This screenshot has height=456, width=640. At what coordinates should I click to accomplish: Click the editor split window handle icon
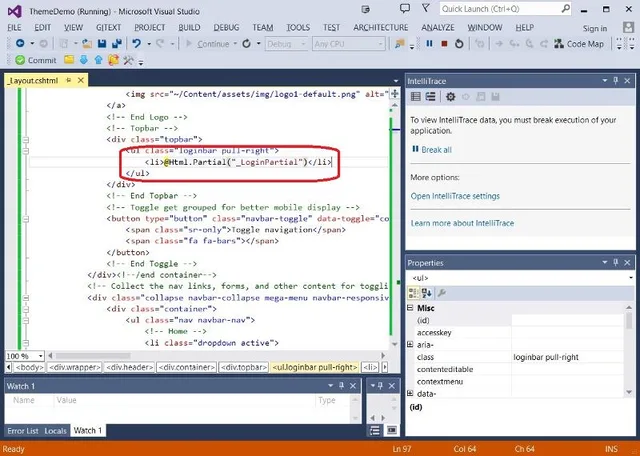tap(395, 93)
